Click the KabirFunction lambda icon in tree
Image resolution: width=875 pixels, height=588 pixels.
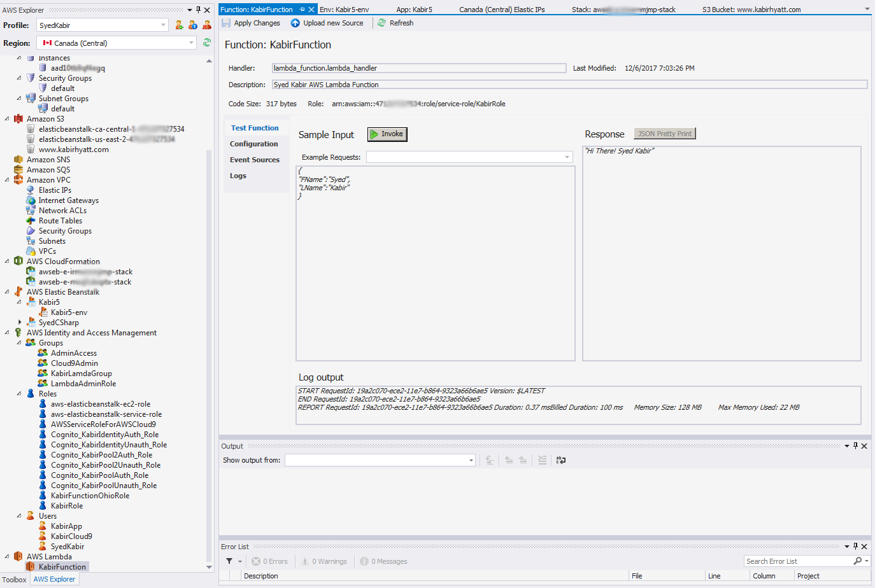[x=31, y=567]
